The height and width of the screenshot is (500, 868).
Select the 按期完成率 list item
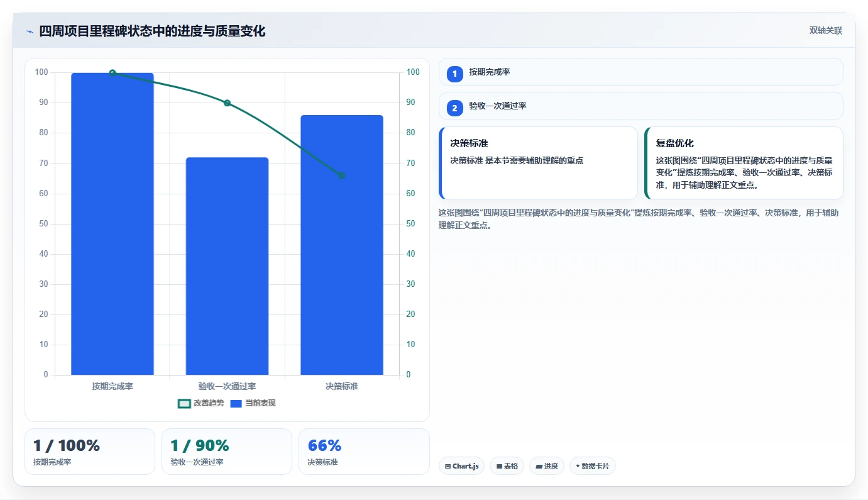[x=640, y=72]
